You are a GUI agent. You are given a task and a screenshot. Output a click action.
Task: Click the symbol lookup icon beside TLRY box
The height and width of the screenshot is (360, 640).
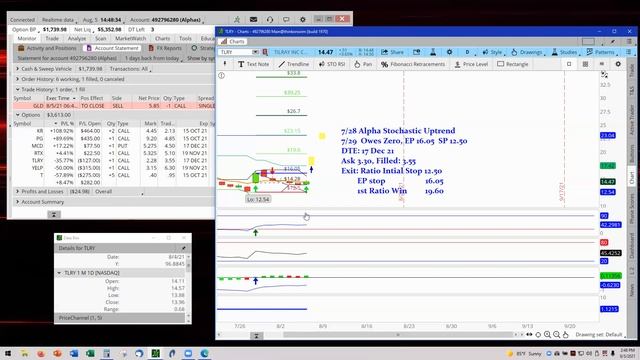point(265,52)
